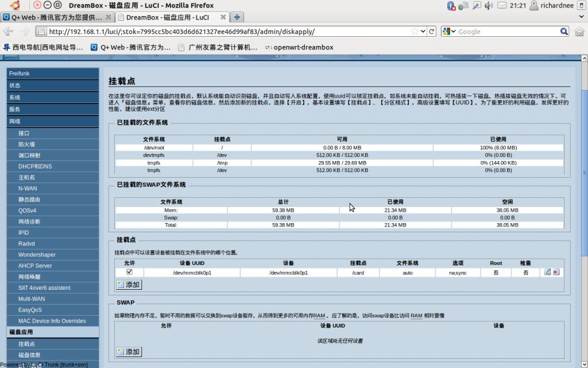Image resolution: width=588 pixels, height=368 pixels.
Task: Collapse the 网络 sidebar menu
Action: click(x=52, y=121)
